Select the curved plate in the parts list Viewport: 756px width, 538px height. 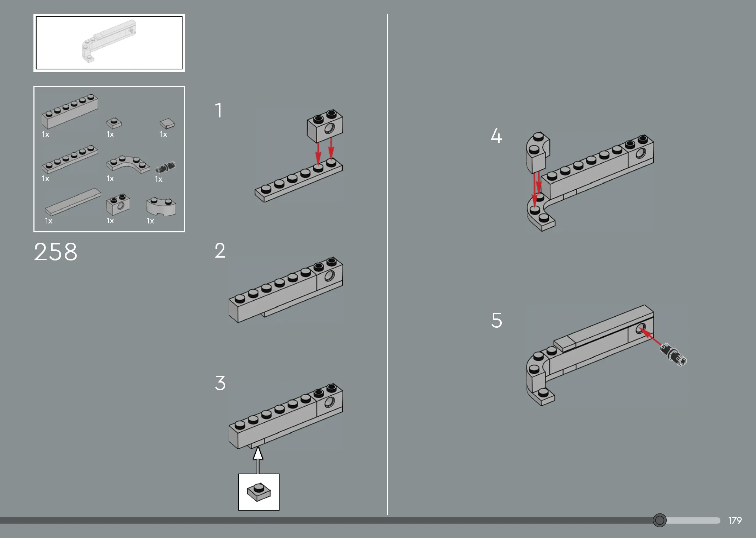pyautogui.click(x=128, y=164)
